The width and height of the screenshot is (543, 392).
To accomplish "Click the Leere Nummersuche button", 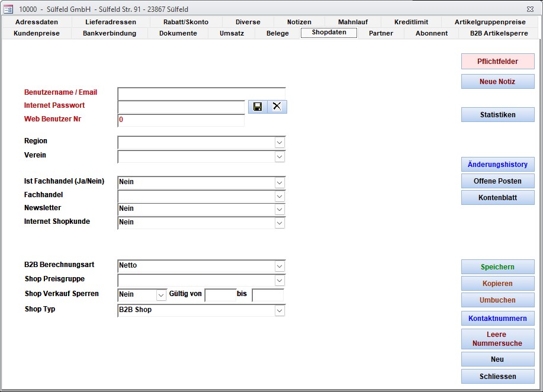I will click(x=497, y=339).
